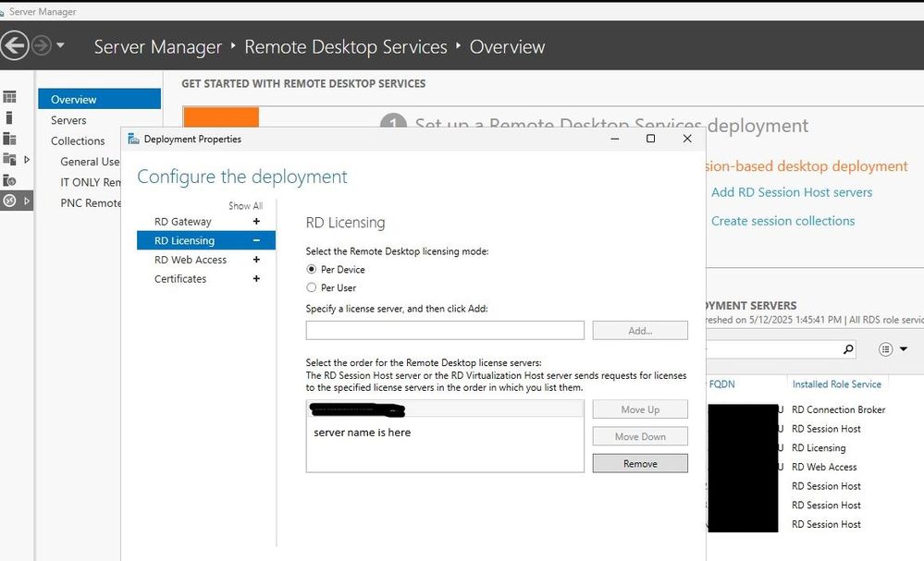The image size is (924, 561).
Task: Click the search magnifier in Deployment Servers
Action: click(x=848, y=349)
